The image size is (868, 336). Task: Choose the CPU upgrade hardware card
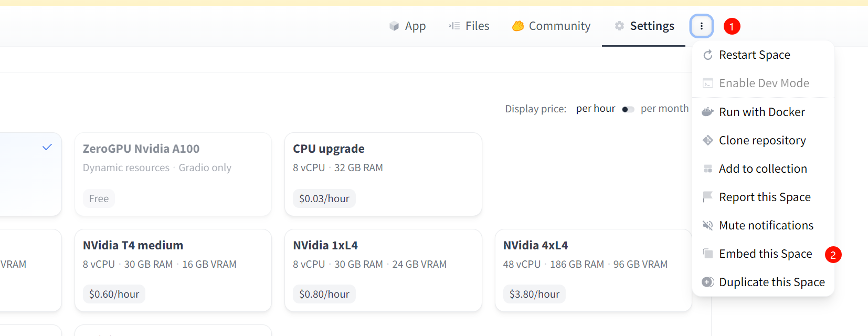coord(383,174)
